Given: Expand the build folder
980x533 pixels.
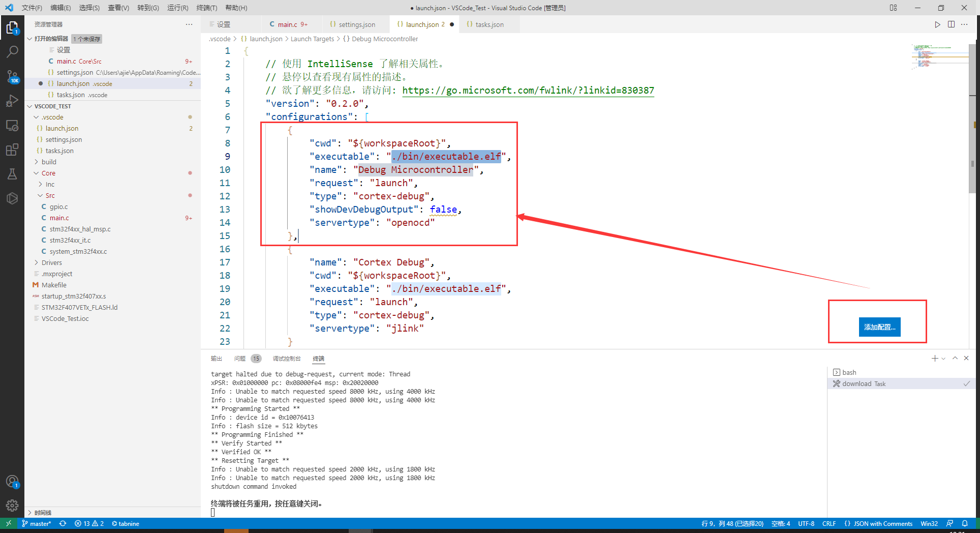Looking at the screenshot, I should 37,162.
